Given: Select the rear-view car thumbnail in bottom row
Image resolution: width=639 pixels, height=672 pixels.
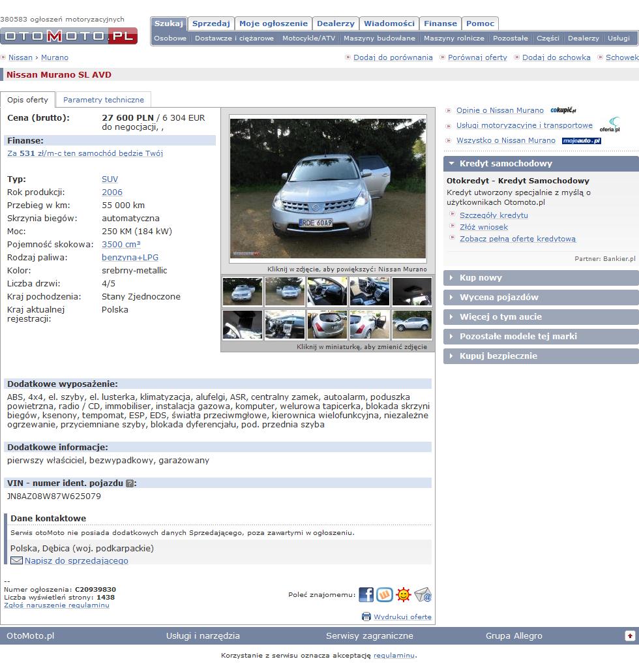Looking at the screenshot, I should pos(327,325).
